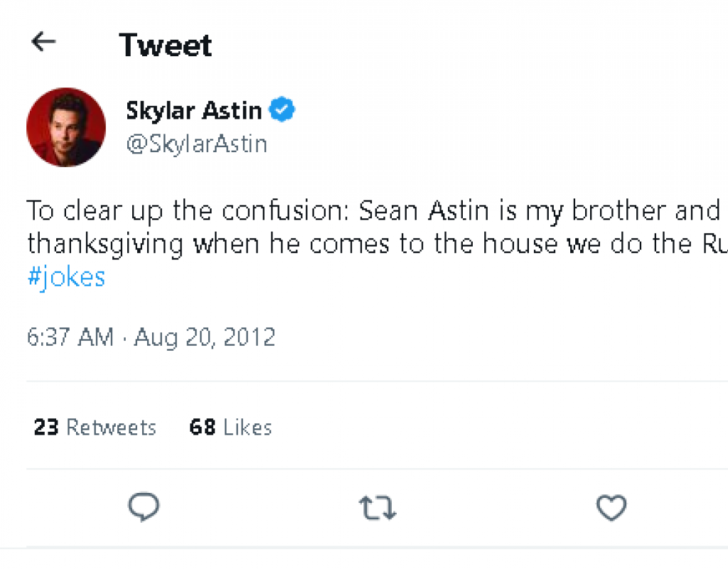Image resolution: width=728 pixels, height=569 pixels.
Task: Click the Tweet page heading
Action: click(165, 46)
